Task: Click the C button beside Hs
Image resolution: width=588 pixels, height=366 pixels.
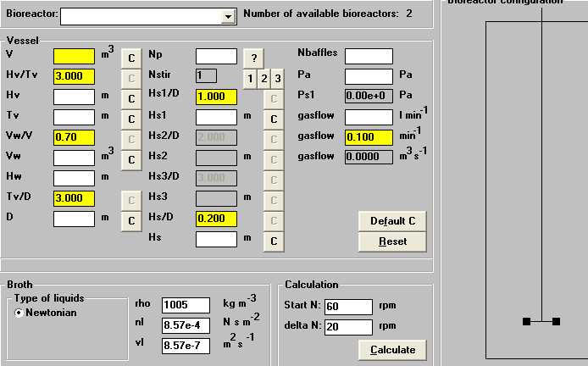Action: [x=274, y=241]
